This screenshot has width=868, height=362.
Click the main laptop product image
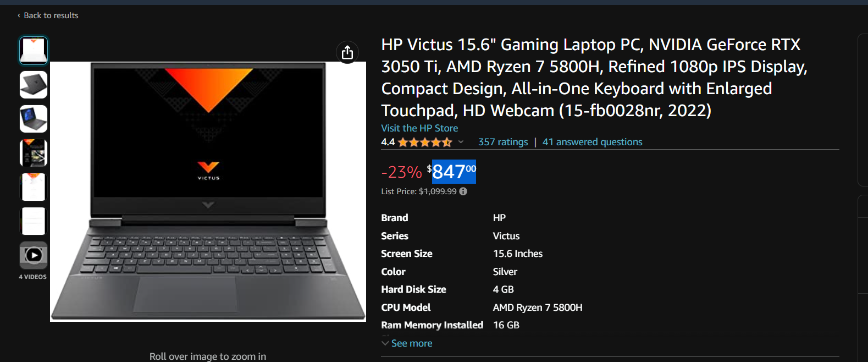208,191
